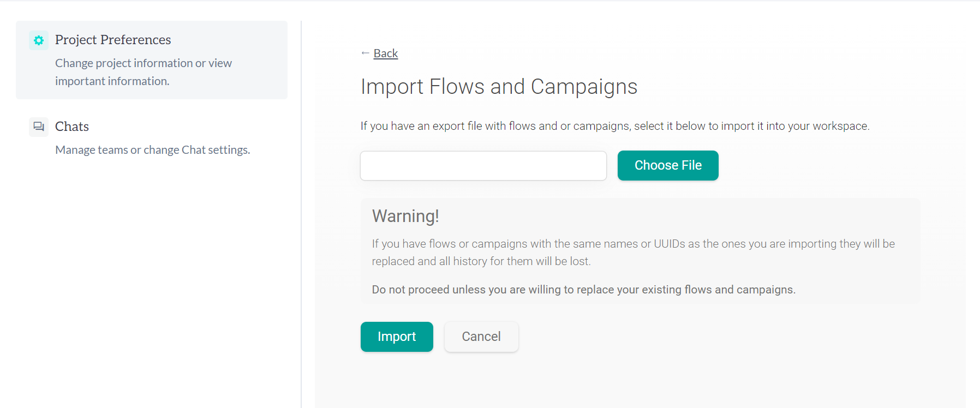Select the Project Preferences title text

point(113,40)
